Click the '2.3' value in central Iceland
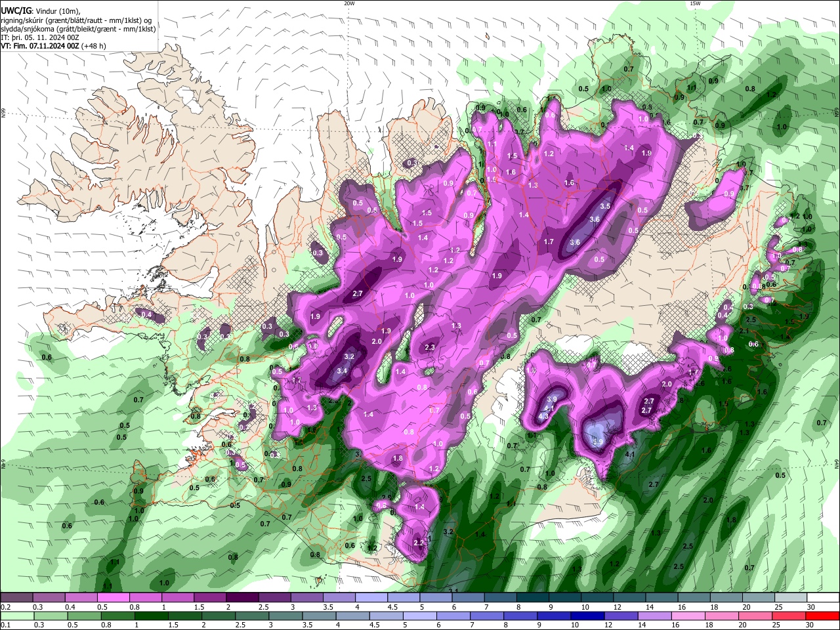Image resolution: width=840 pixels, height=630 pixels. pos(430,347)
